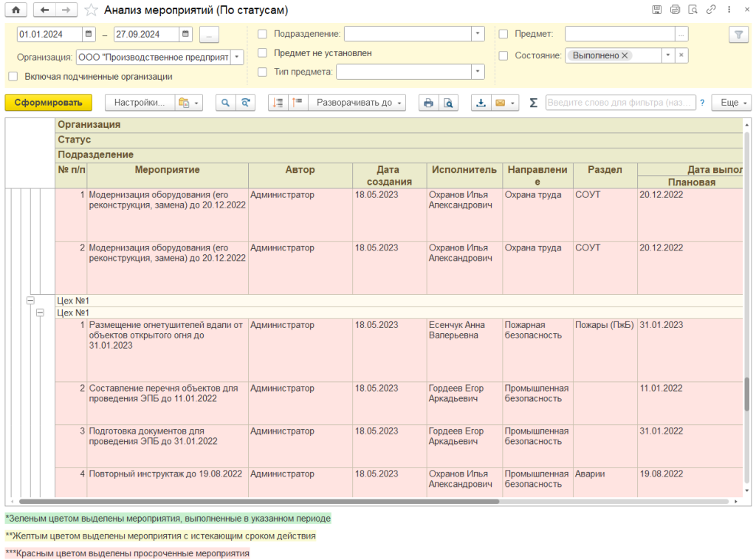Get link using the chain icon
The width and height of the screenshot is (756, 560).
pos(711,10)
